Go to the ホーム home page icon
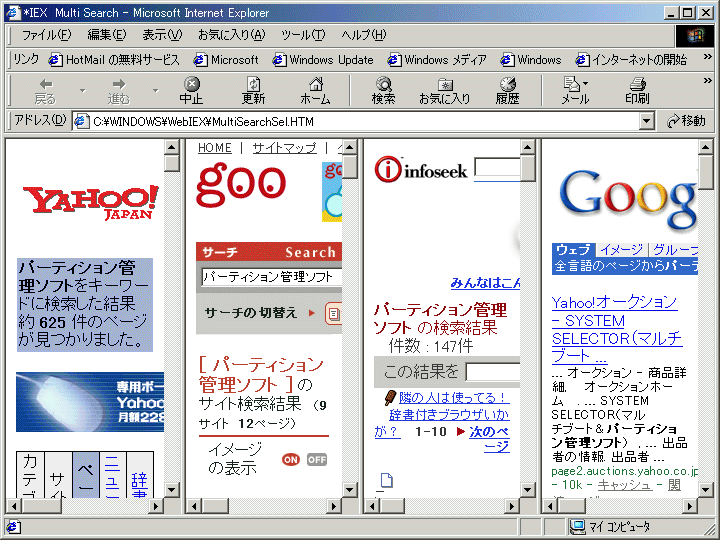The height and width of the screenshot is (540, 720). 315,91
